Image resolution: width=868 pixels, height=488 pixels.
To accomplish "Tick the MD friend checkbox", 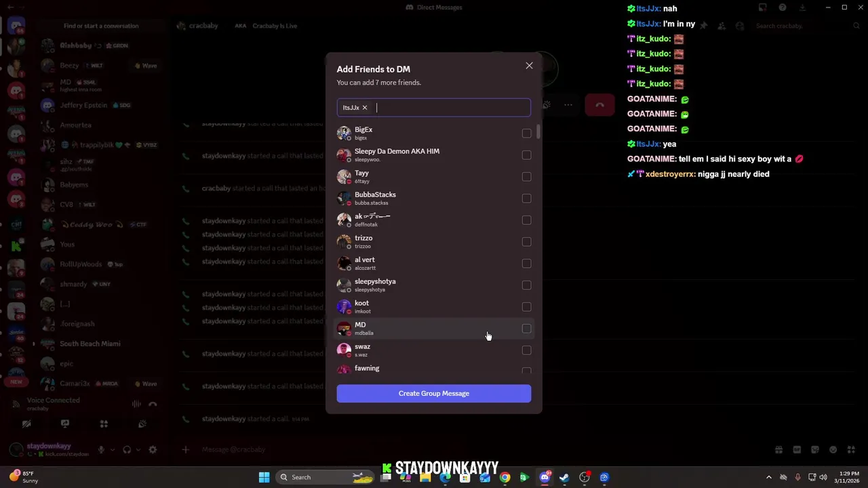I will click(526, 329).
